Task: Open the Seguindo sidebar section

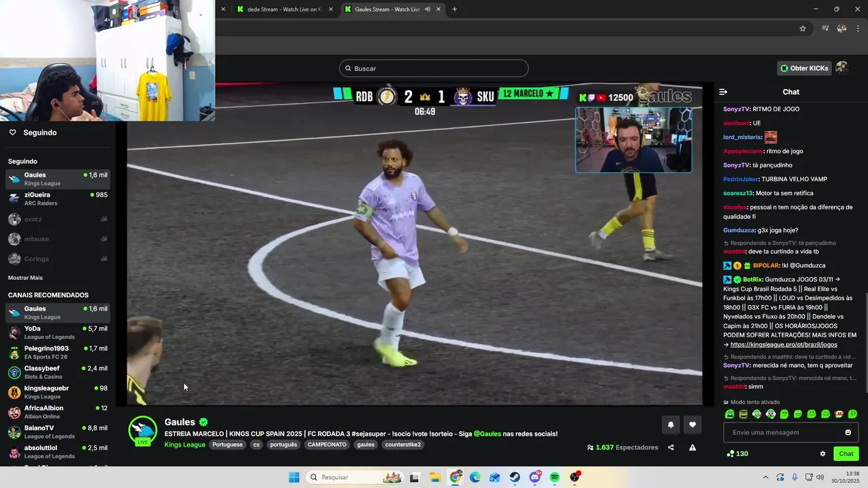Action: click(x=33, y=132)
